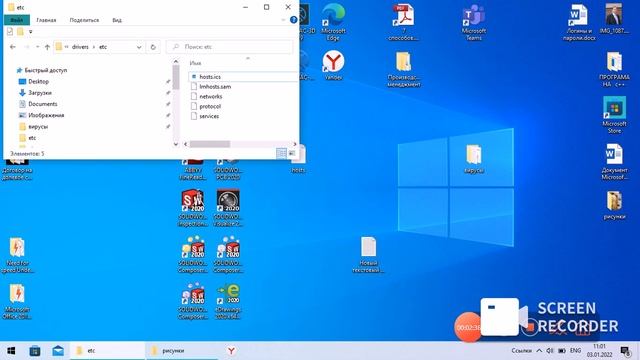Click the Поиск: etc search field

point(230,47)
